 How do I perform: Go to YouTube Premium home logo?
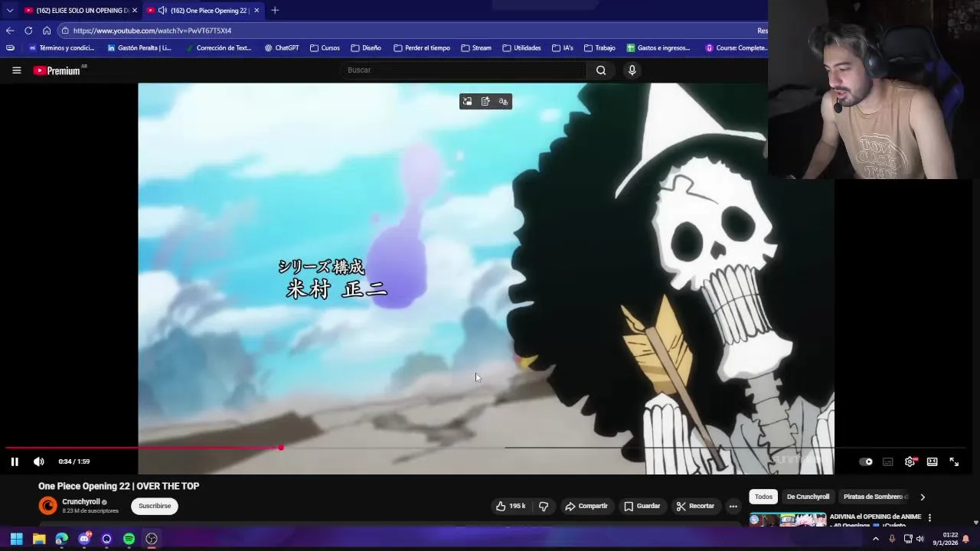[57, 70]
